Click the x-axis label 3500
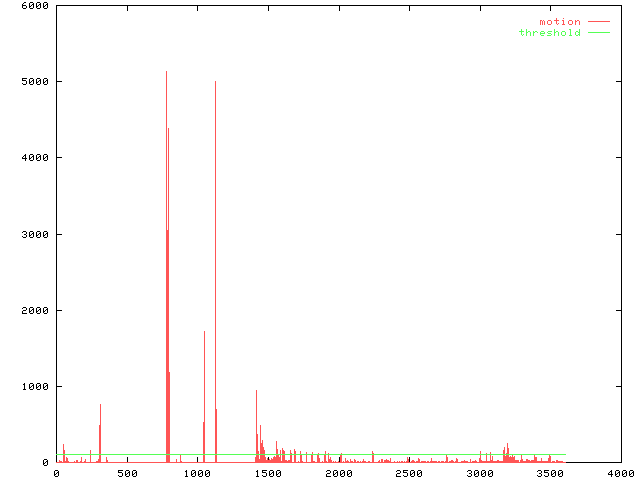This screenshot has height=480, width=640. pos(550,473)
